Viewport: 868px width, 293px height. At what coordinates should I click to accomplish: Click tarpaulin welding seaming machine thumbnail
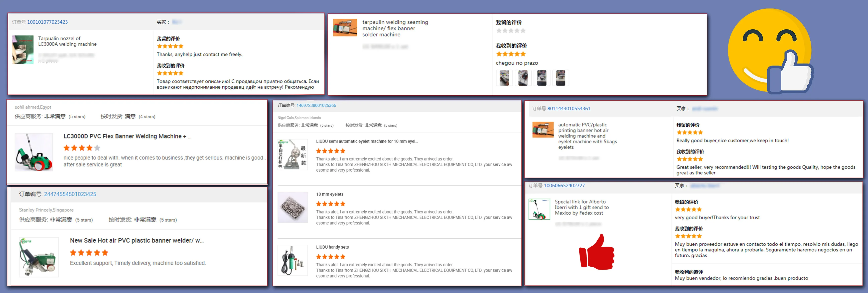(x=345, y=28)
